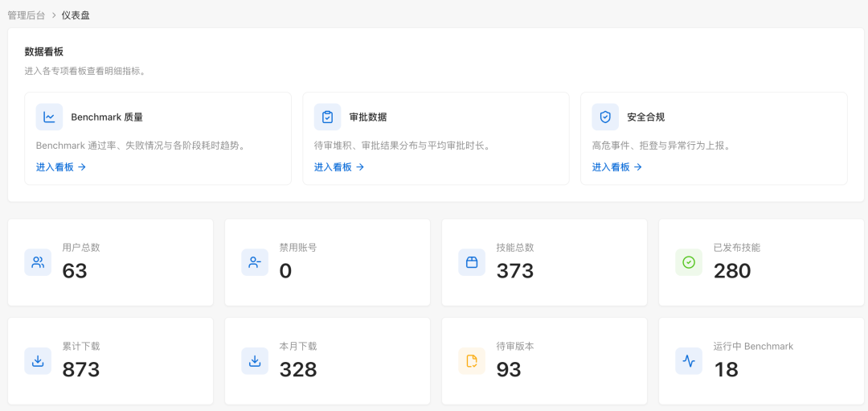Click the value 373

coord(515,271)
